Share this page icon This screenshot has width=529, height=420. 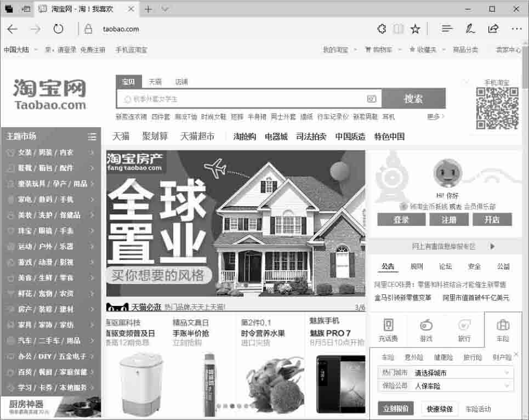[493, 29]
